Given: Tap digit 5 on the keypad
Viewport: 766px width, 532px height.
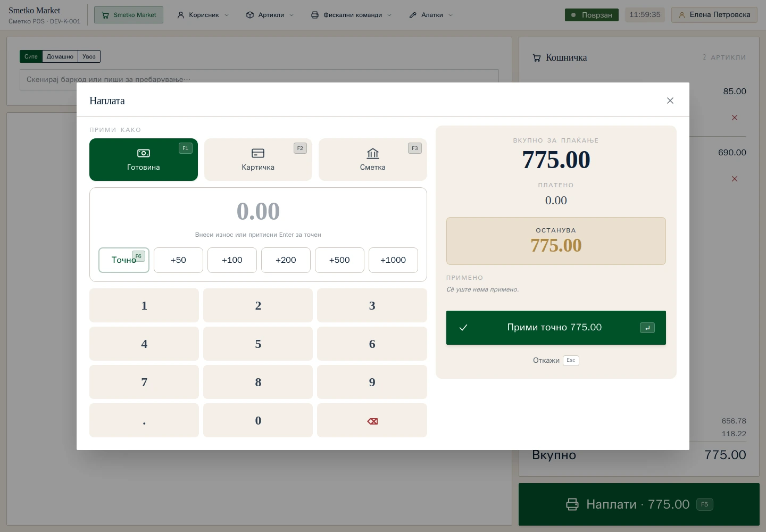Looking at the screenshot, I should tap(258, 344).
